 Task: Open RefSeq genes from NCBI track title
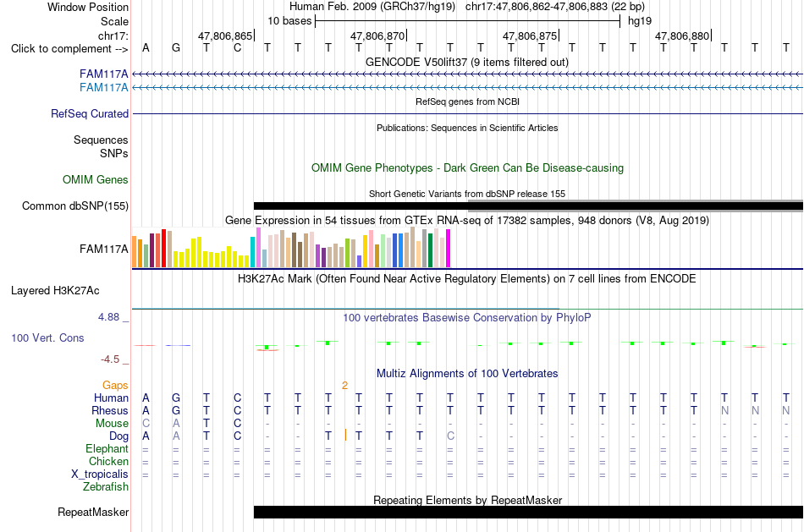(x=467, y=101)
